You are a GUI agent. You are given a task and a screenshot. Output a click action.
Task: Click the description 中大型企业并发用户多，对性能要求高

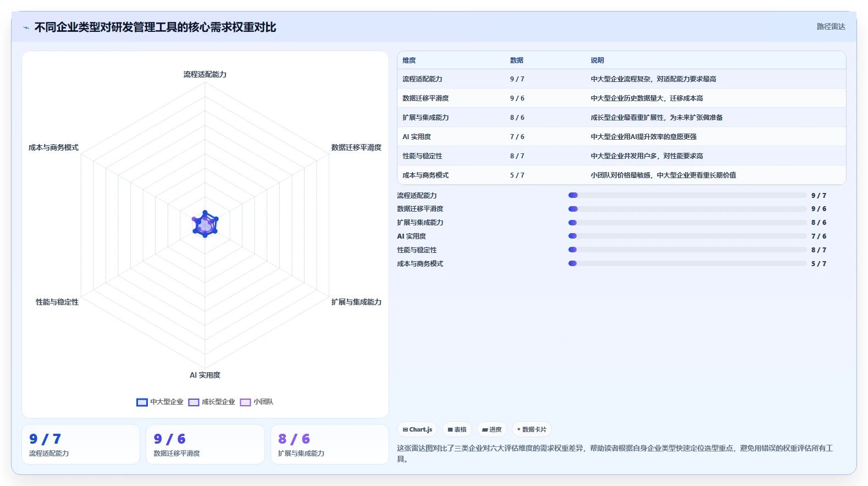pyautogui.click(x=647, y=156)
